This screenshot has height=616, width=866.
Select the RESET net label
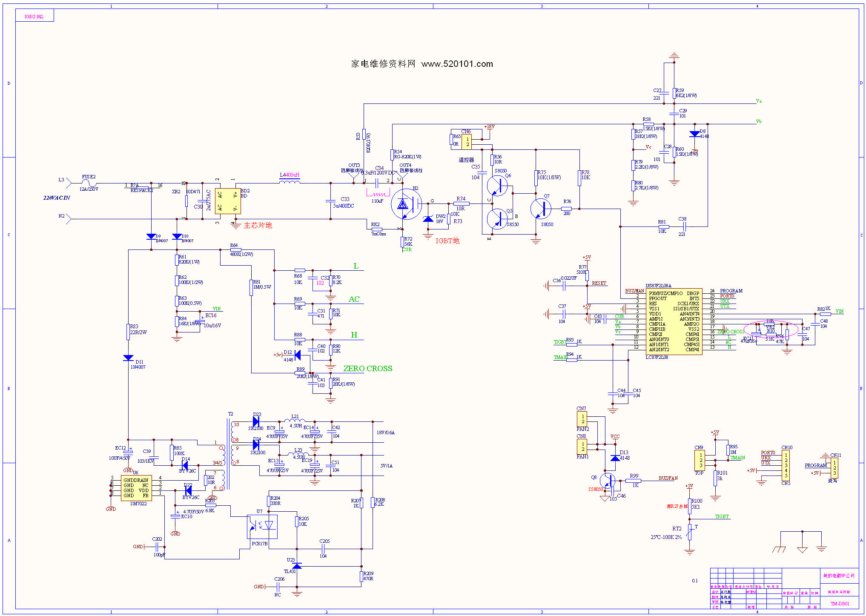click(x=599, y=283)
